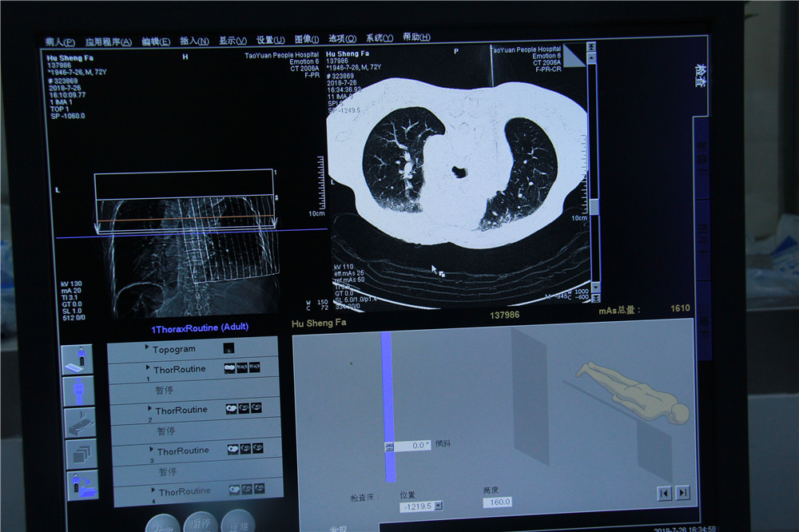
Task: Click third recon thumbnail of ThorRoutine 3
Action: [x=258, y=448]
